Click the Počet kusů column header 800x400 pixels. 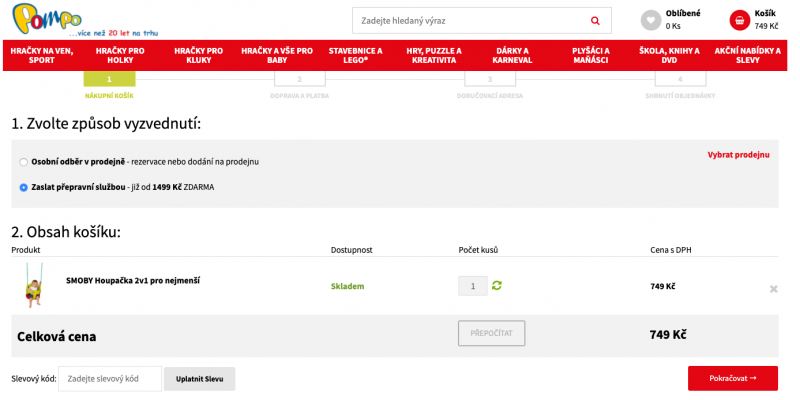[478, 250]
